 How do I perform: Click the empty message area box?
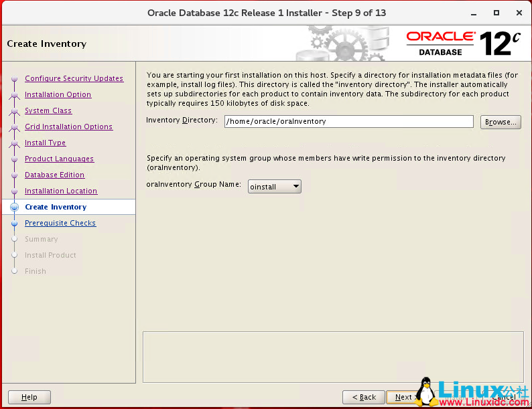tap(333, 357)
